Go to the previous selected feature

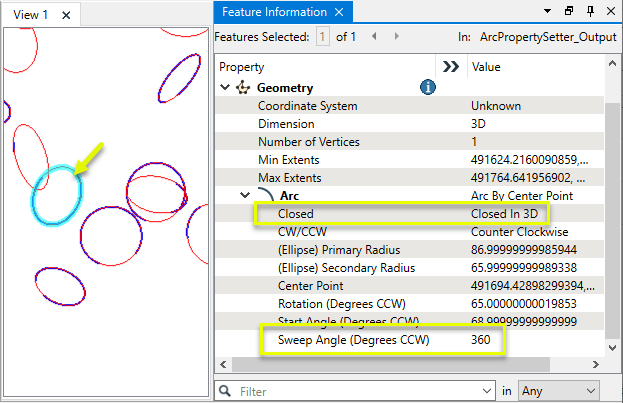click(x=373, y=36)
